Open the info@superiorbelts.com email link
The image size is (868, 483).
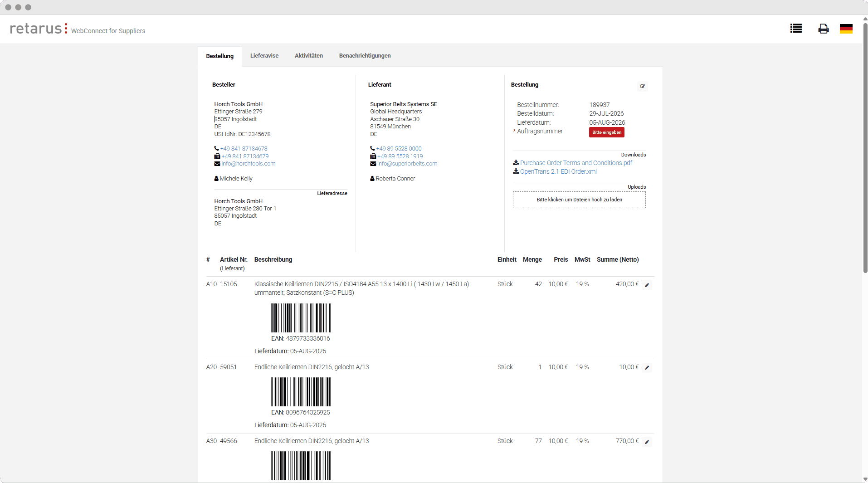click(407, 164)
